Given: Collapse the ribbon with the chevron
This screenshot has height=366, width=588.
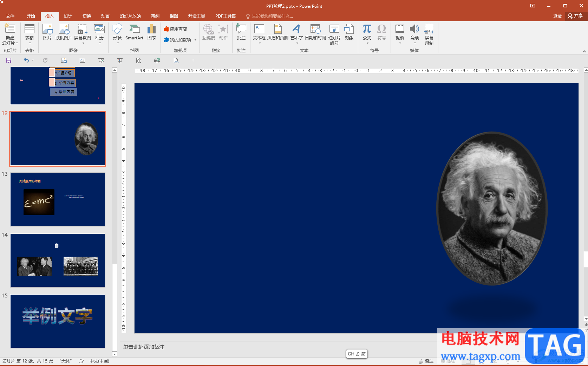Looking at the screenshot, I should point(584,51).
